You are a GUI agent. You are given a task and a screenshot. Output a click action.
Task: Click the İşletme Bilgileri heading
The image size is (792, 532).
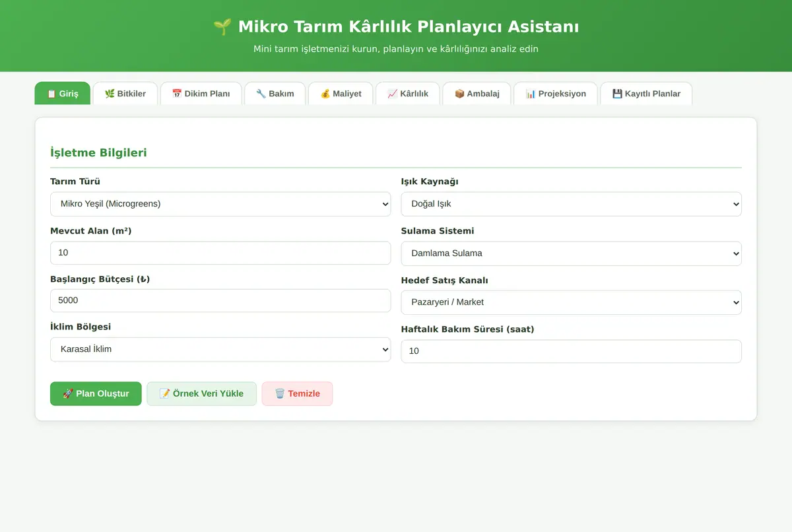pyautogui.click(x=98, y=152)
